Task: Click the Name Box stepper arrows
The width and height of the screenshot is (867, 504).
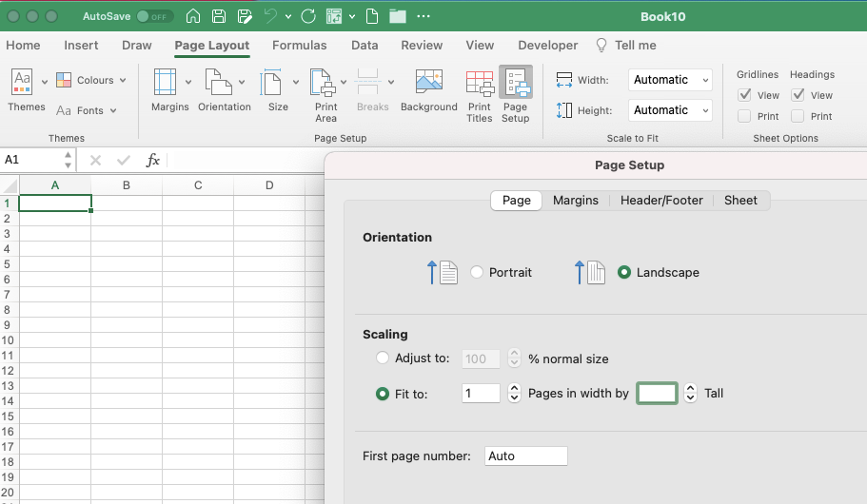Action: (x=68, y=161)
